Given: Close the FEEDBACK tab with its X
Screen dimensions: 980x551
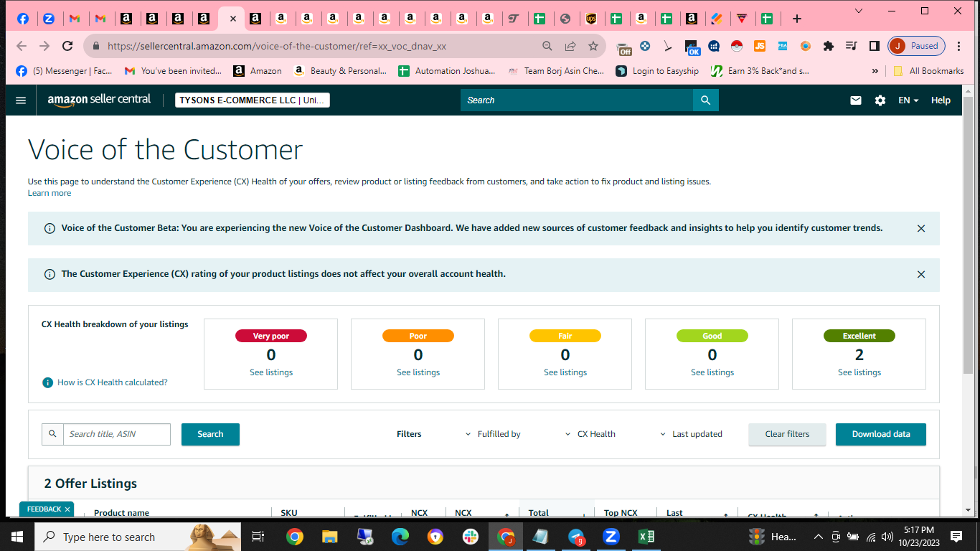Looking at the screenshot, I should (x=67, y=509).
